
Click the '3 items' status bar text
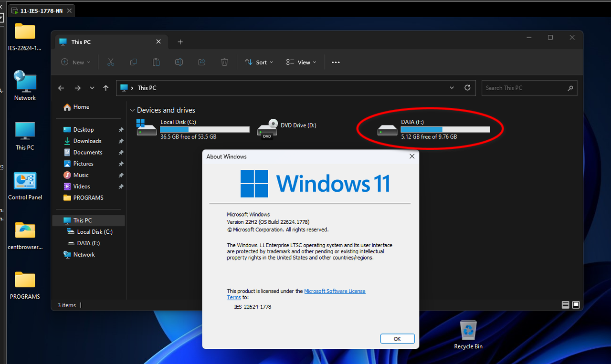(67, 305)
